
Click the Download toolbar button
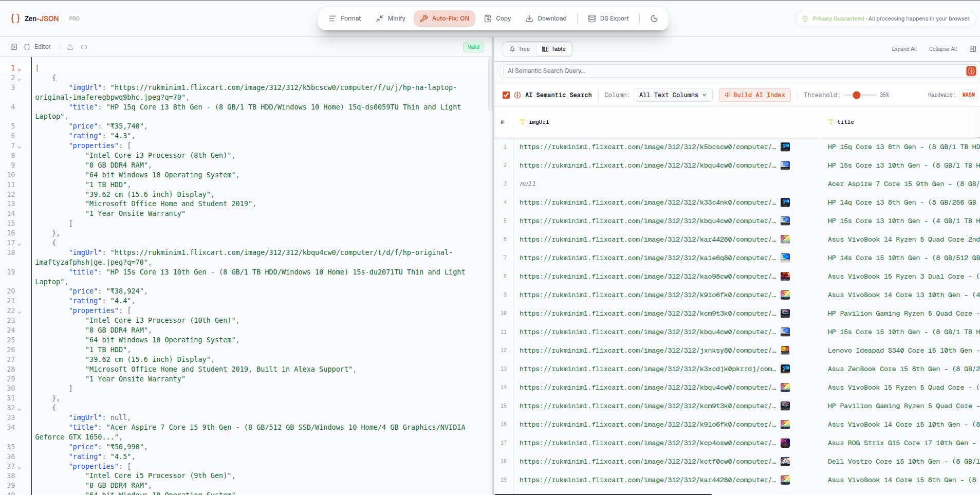pyautogui.click(x=546, y=19)
